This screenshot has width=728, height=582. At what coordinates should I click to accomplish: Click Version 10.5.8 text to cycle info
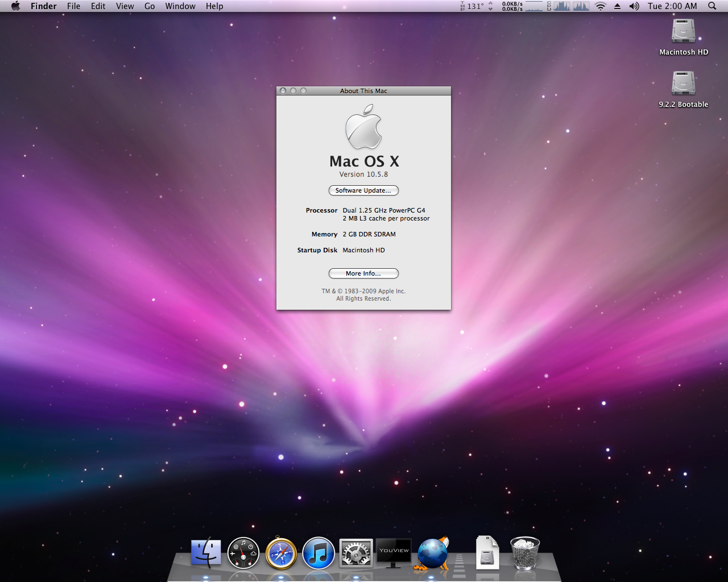363,174
